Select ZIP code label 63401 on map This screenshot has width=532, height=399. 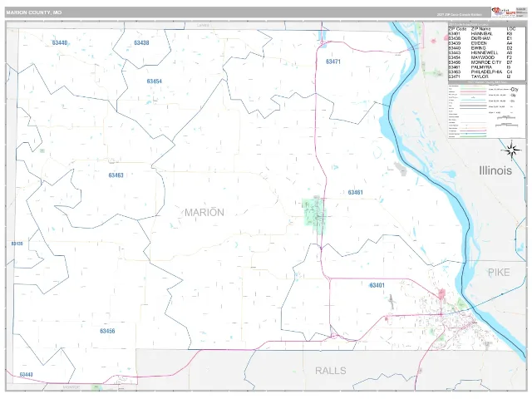377,285
